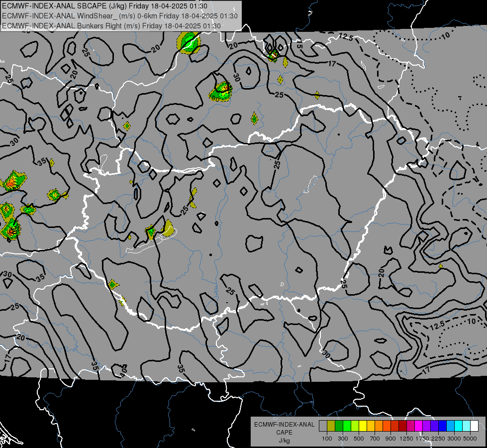487x448 pixels.
Task: Pick the dark red legend swatch
Action: (402, 426)
